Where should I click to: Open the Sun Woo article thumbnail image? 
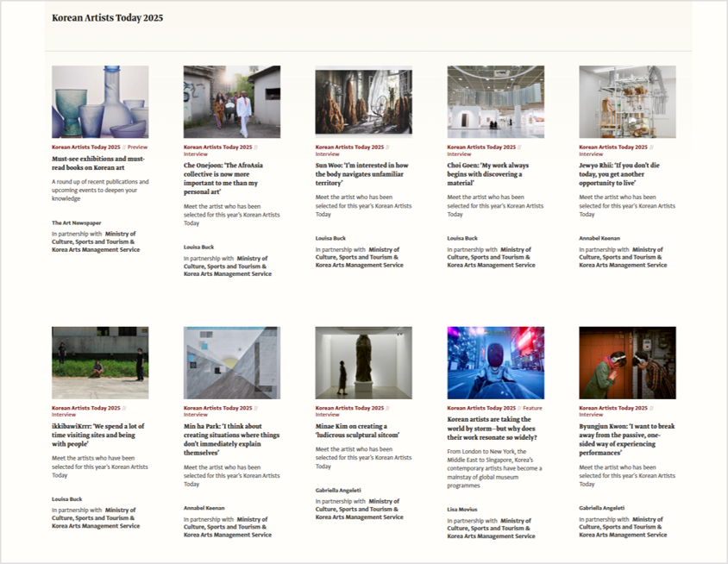pos(363,102)
